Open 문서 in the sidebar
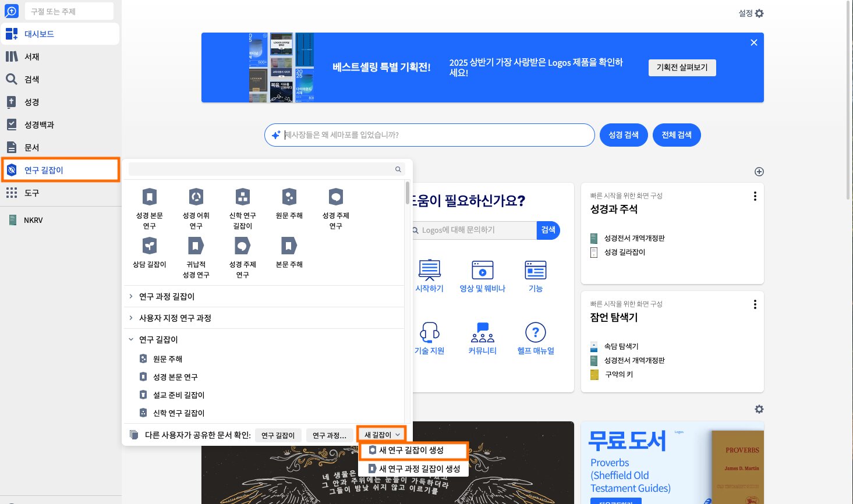 tap(61, 147)
